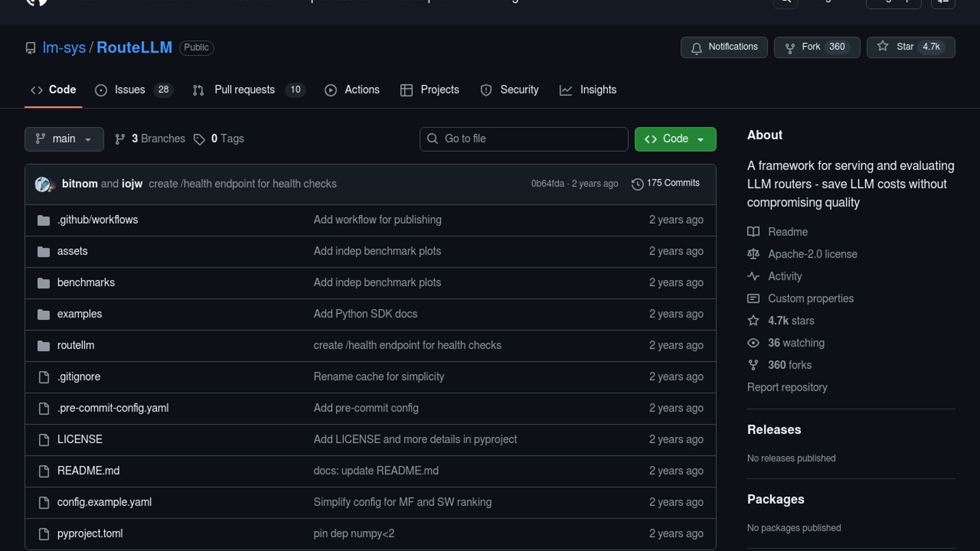Click the Notifications bell icon

pyautogui.click(x=696, y=47)
